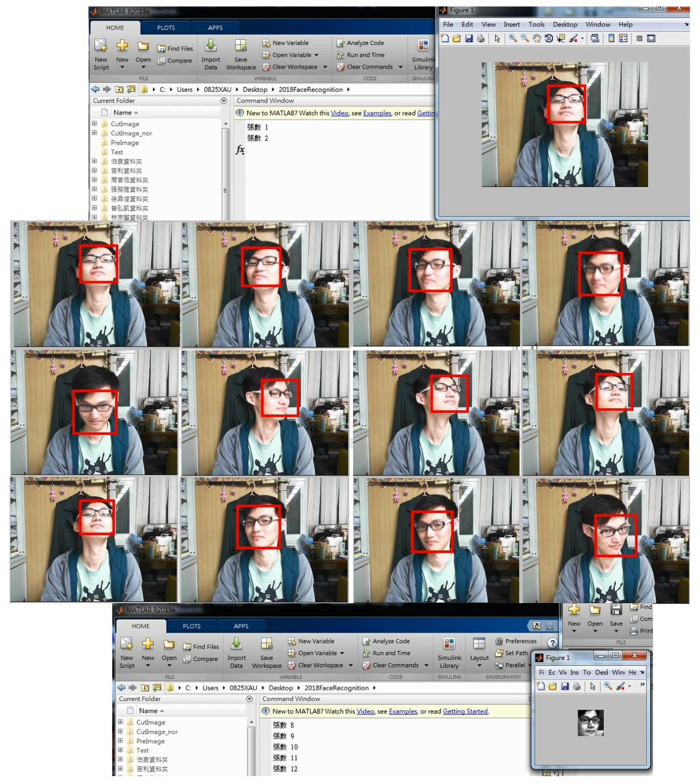Click the Help question-mark icon in the ribbon
Image resolution: width=700 pixels, height=784 pixels.
point(552,643)
